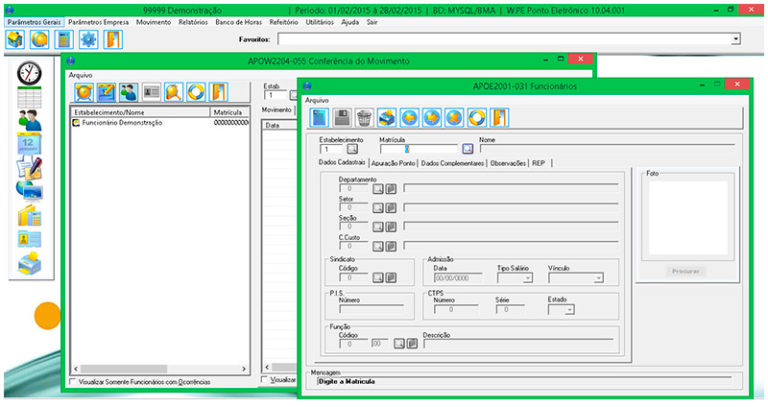
Task: Open the Banco de Horas menu
Action: click(238, 21)
